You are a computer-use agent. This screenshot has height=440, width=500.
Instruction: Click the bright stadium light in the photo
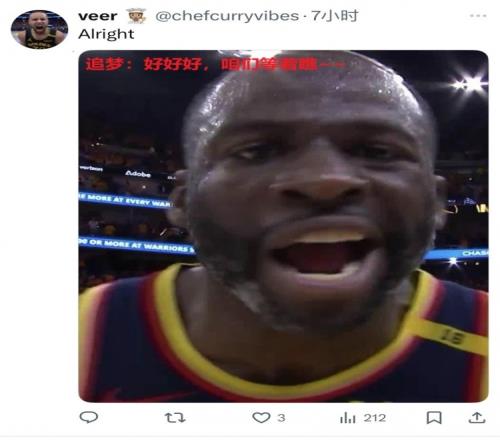coord(470,84)
